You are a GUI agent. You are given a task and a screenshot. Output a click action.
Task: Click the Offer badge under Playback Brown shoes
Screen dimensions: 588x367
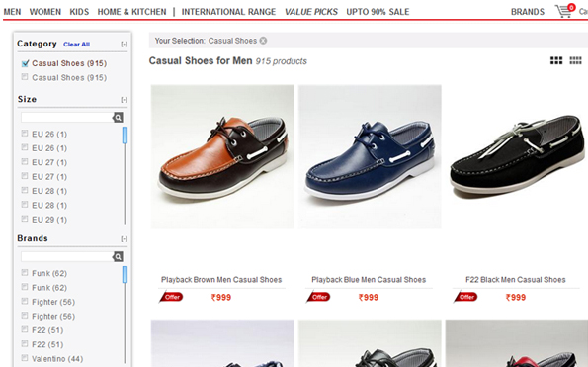171,297
